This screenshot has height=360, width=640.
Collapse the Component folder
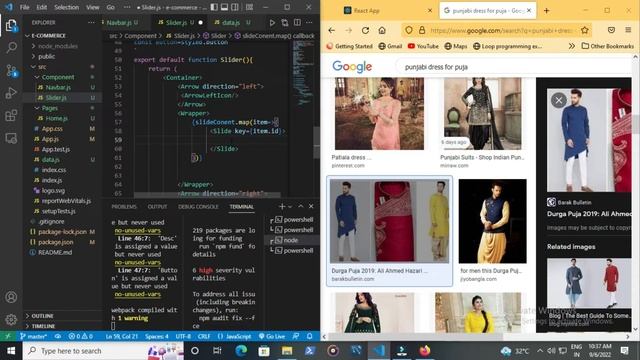[58, 77]
